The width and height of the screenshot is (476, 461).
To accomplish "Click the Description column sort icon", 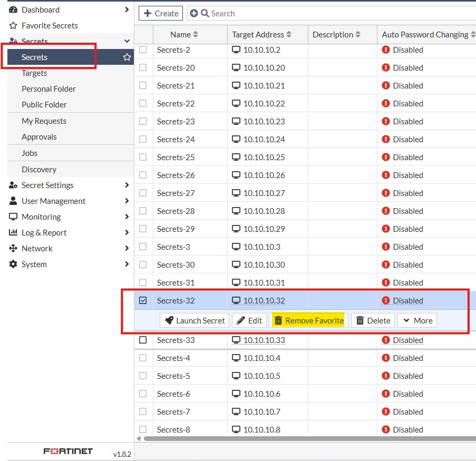I will point(358,35).
